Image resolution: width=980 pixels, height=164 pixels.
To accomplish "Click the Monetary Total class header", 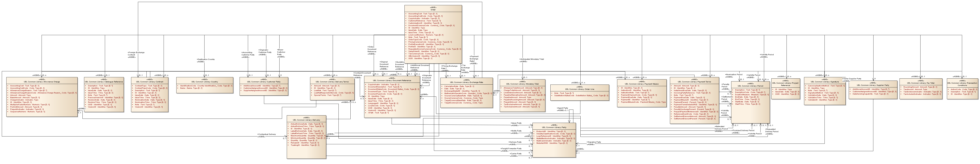I will [522, 84].
